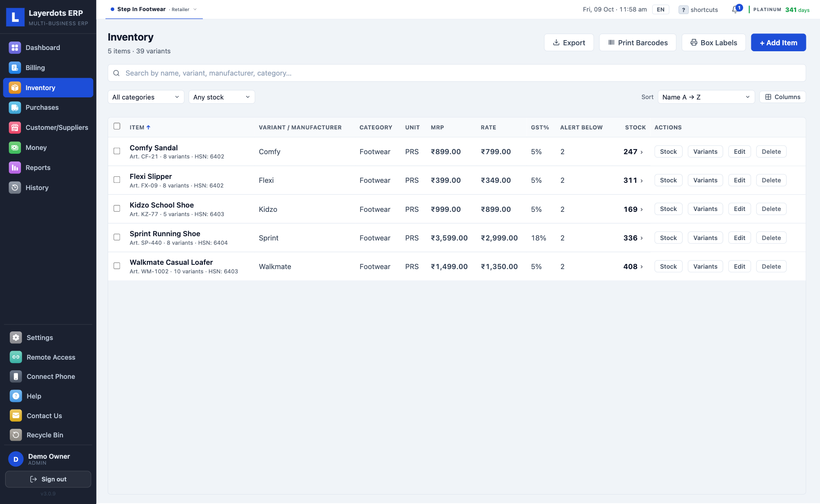Open the Recycle Bin icon
Image resolution: width=820 pixels, height=504 pixels.
click(16, 435)
